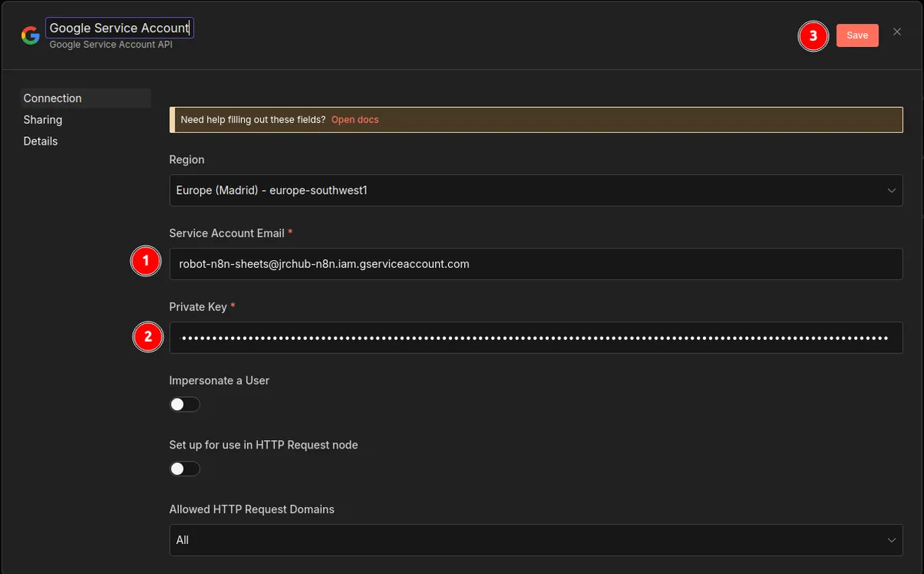The image size is (924, 574).
Task: Save the Google Service Account credential
Action: (x=857, y=35)
